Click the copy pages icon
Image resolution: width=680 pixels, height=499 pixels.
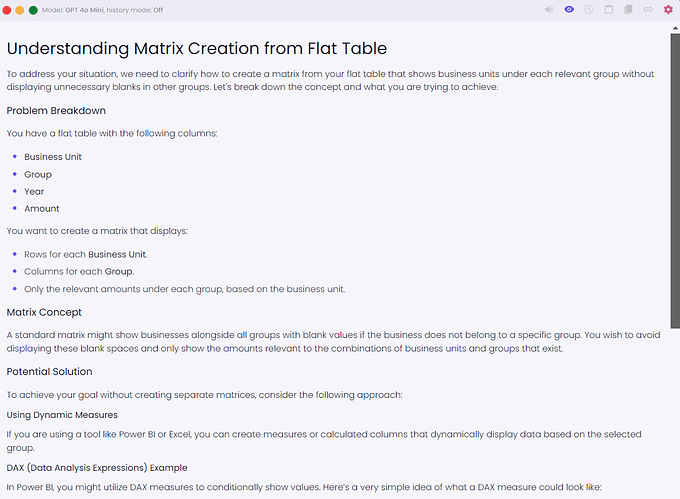(x=628, y=10)
